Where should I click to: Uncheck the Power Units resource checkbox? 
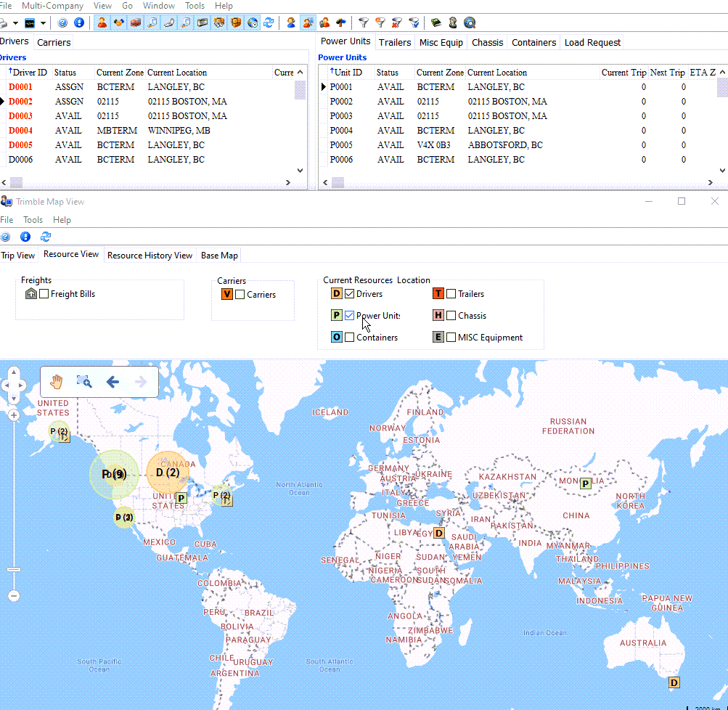350,316
